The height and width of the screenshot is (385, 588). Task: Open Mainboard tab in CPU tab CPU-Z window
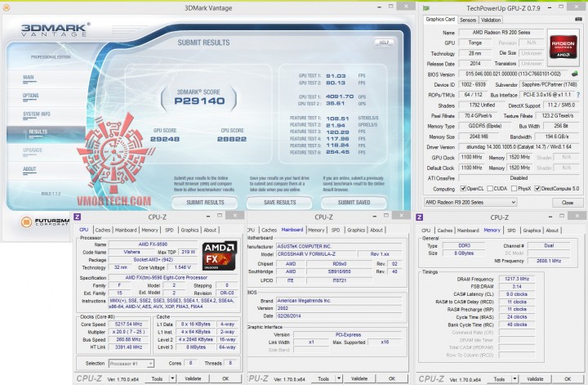pos(126,230)
